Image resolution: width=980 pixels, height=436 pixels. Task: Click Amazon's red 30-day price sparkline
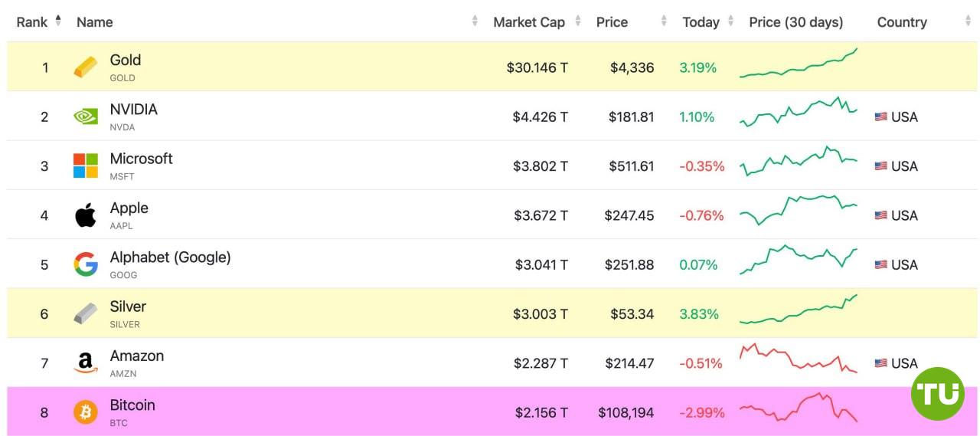[x=798, y=359]
